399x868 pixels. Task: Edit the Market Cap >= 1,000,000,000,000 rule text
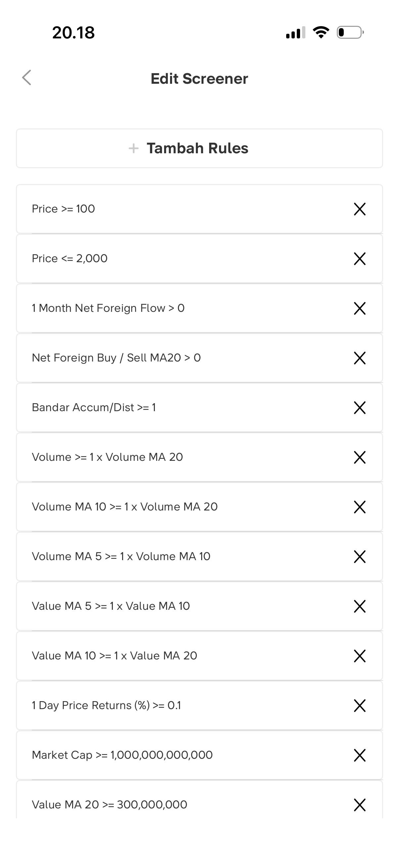pyautogui.click(x=122, y=755)
